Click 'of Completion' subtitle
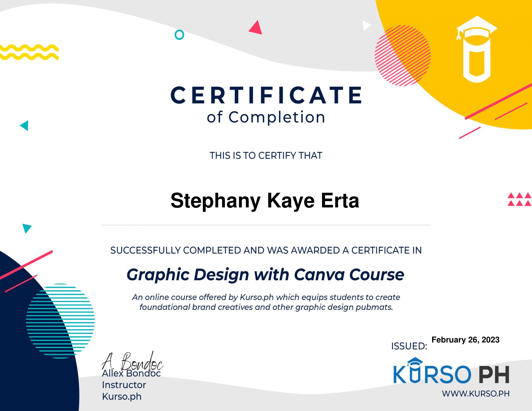The width and height of the screenshot is (532, 411). [266, 117]
